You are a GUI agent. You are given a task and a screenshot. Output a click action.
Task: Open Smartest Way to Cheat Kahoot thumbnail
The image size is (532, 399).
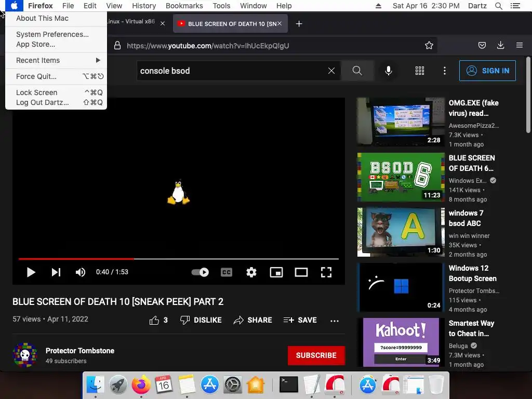click(x=401, y=342)
